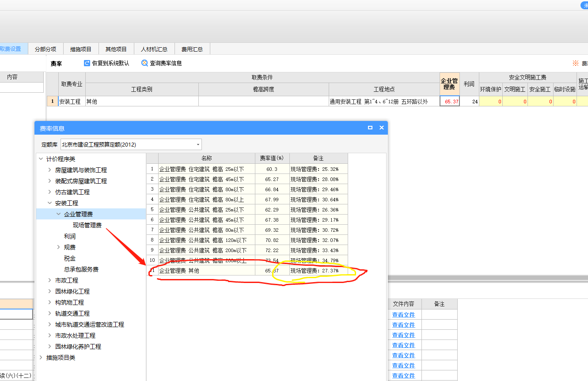Collapse the 安装工程 node
This screenshot has height=381, width=588.
49,203
